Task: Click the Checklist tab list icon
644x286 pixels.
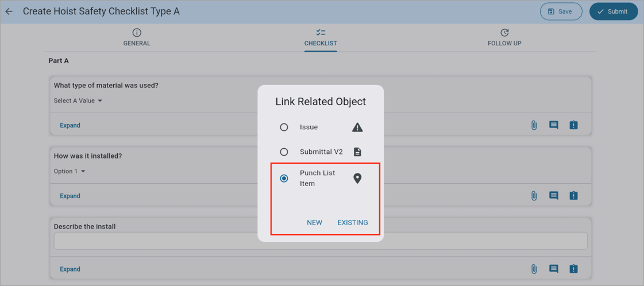Action: click(321, 32)
